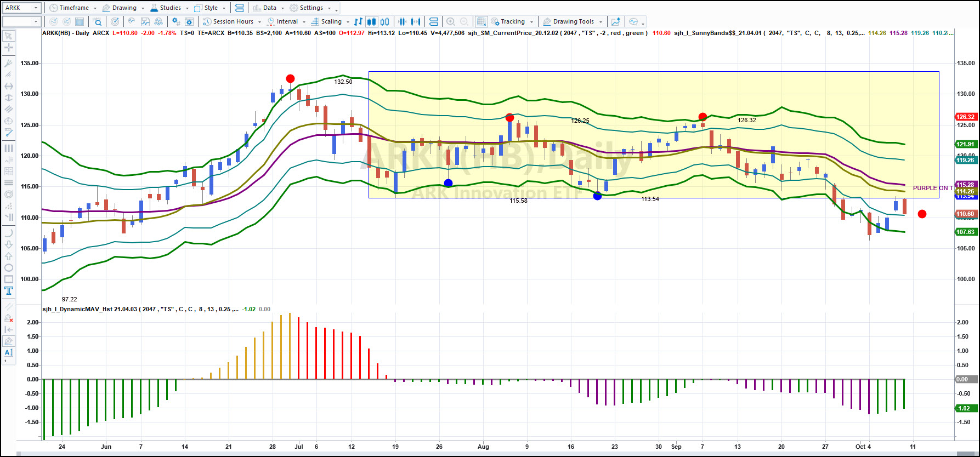
Task: Click stacked panels icon beside Style menu
Action: [239, 8]
